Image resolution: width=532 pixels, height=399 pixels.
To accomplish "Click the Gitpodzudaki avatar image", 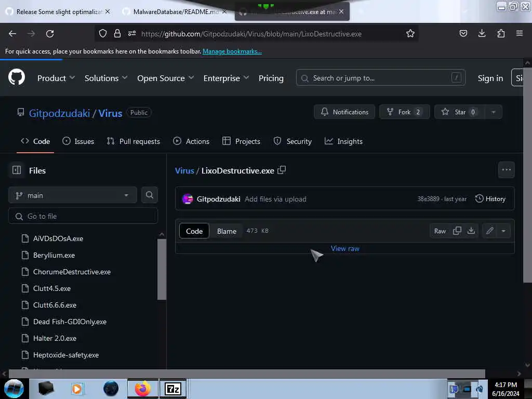I will coord(187,199).
